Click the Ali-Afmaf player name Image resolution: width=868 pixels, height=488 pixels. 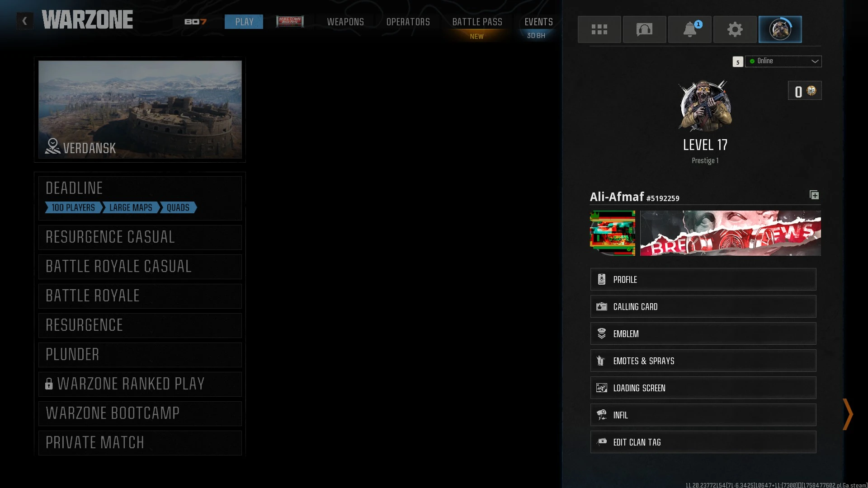click(617, 197)
